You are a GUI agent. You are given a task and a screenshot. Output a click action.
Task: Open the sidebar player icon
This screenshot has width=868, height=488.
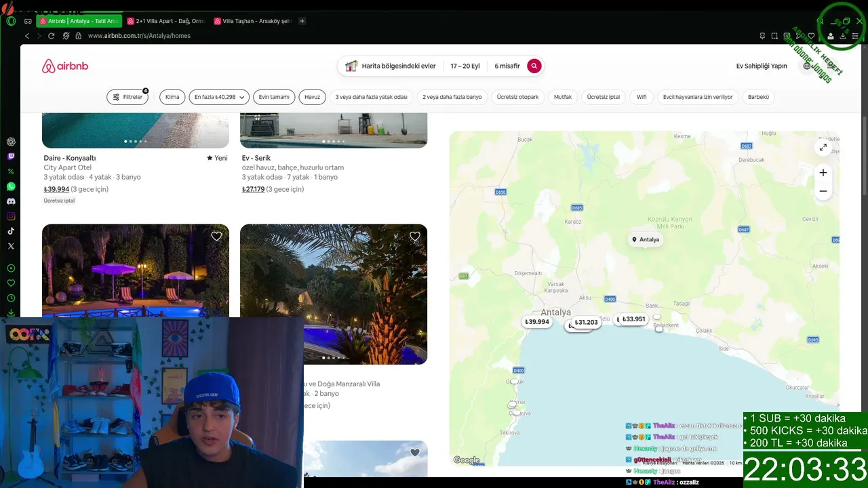11,268
